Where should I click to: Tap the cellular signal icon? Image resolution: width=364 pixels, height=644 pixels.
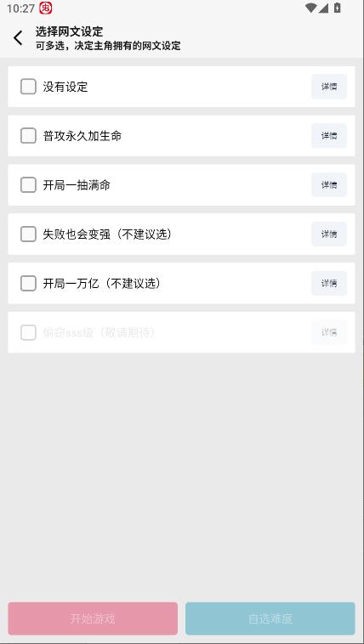pos(324,8)
